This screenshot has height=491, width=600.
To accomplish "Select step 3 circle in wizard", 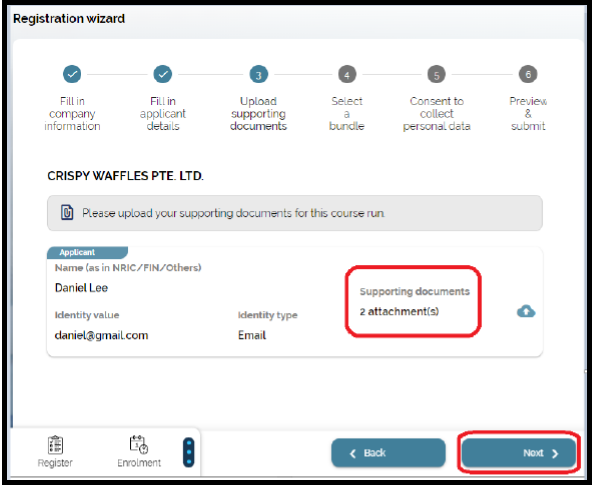I will (x=259, y=75).
